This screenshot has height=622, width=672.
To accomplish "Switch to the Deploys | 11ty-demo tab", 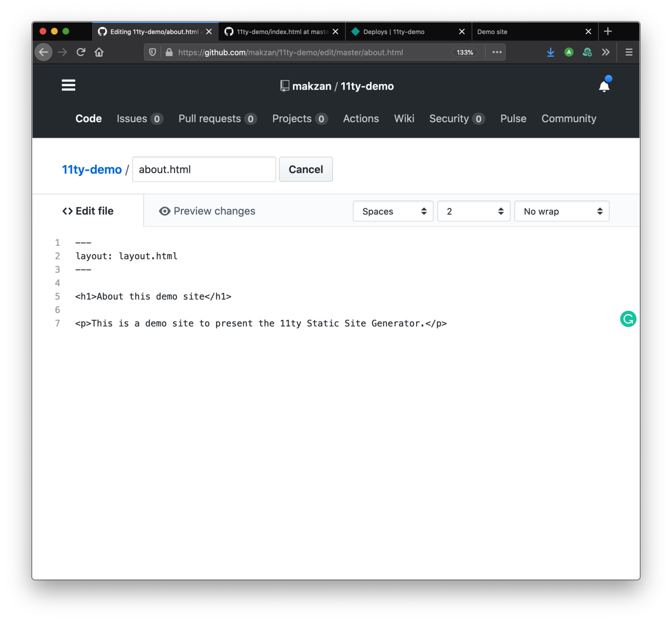I will 408,32.
